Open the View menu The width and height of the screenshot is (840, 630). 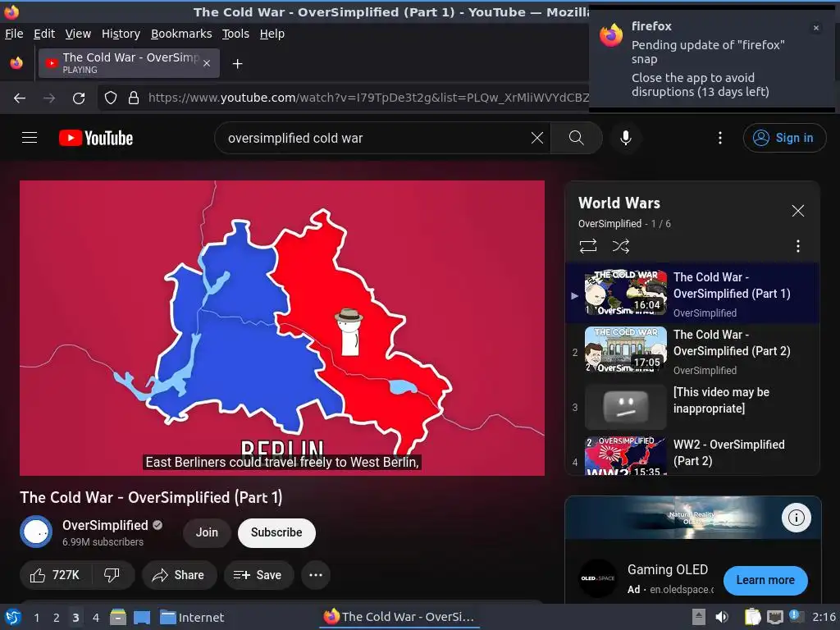[x=78, y=34]
